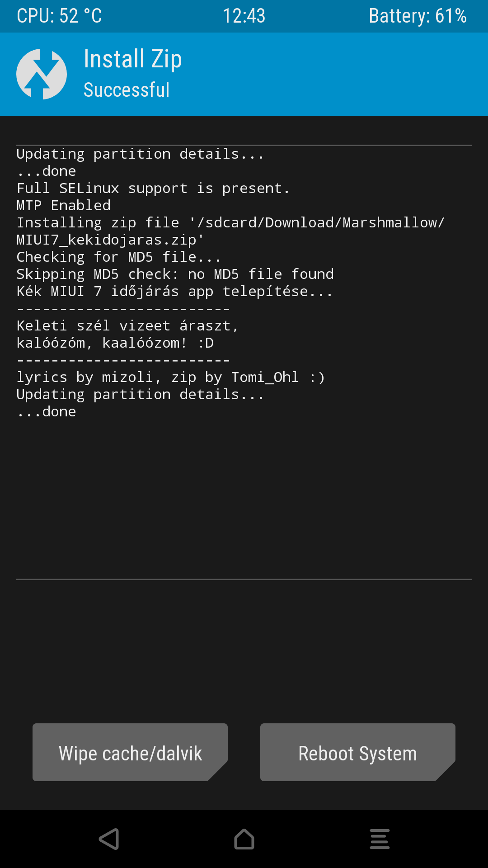Tap the back navigation triangle icon

(x=109, y=839)
